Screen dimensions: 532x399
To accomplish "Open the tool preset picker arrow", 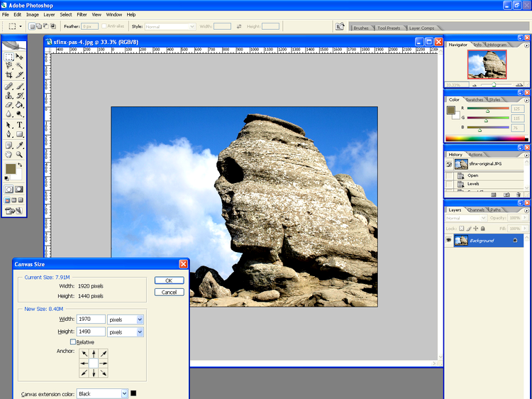I will [21, 26].
